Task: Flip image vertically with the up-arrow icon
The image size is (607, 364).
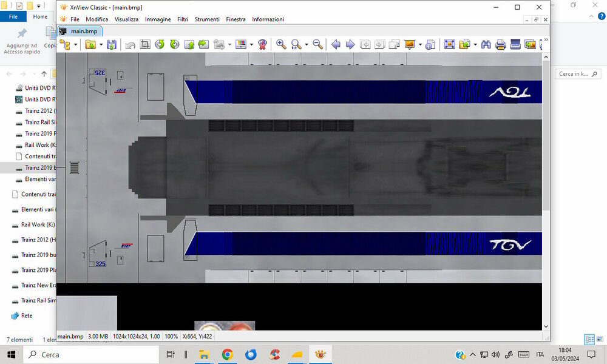Action: point(189,44)
